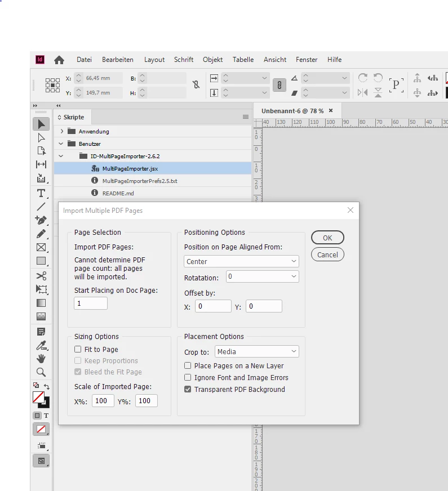This screenshot has width=448, height=491.
Task: Toggle Keep Proportions checkbox
Action: (x=78, y=360)
